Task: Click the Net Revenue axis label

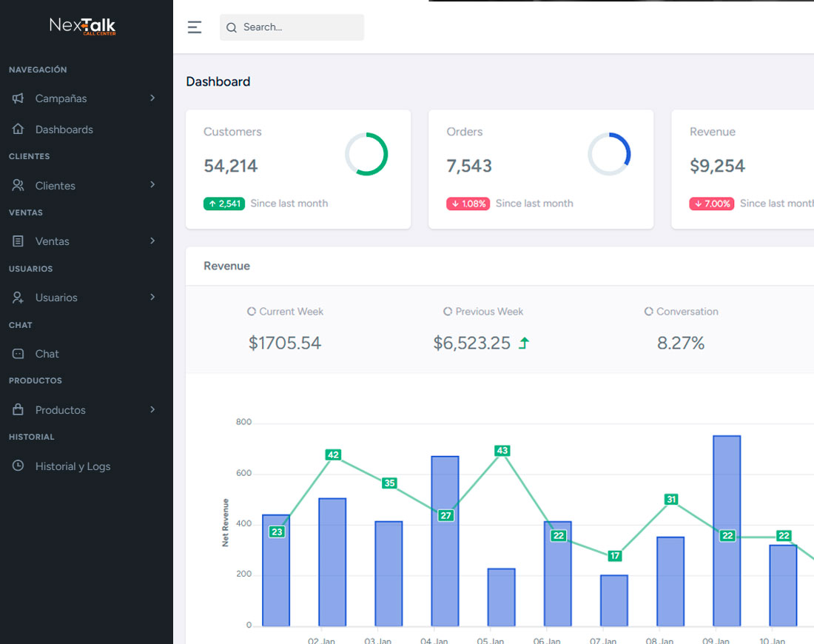Action: [x=225, y=523]
